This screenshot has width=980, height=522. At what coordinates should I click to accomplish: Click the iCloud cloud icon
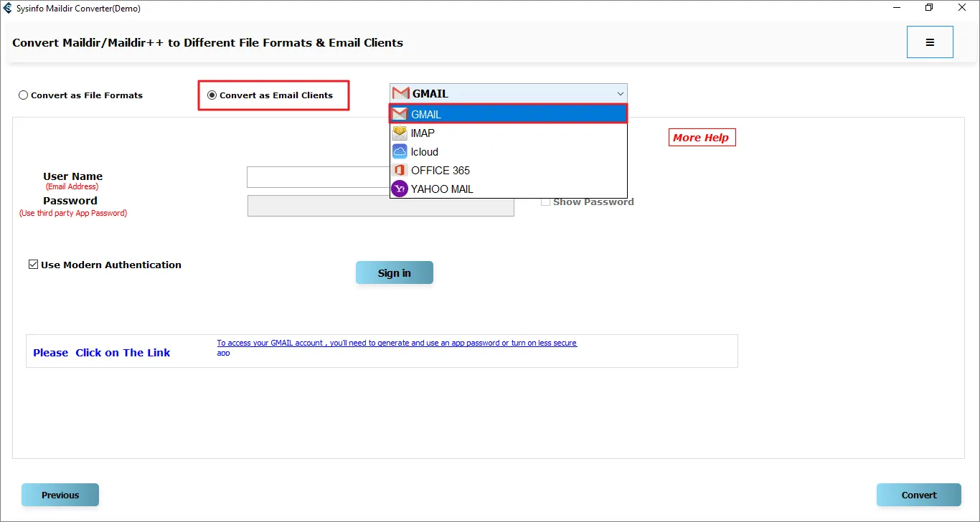pos(400,151)
